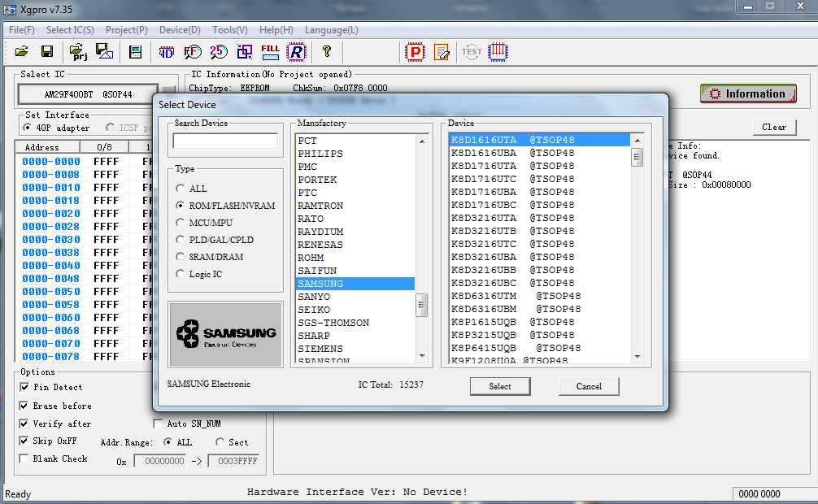Click the 25 flash detect icon
818x504 pixels.
click(x=219, y=52)
